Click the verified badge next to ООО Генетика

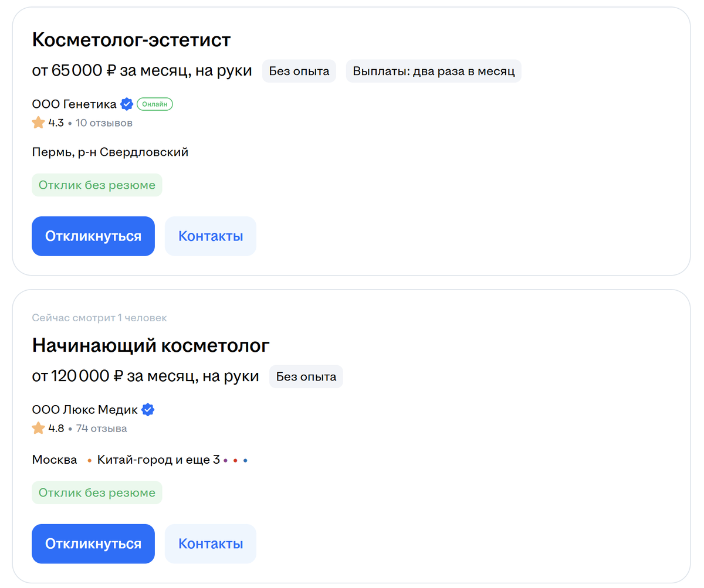(127, 104)
